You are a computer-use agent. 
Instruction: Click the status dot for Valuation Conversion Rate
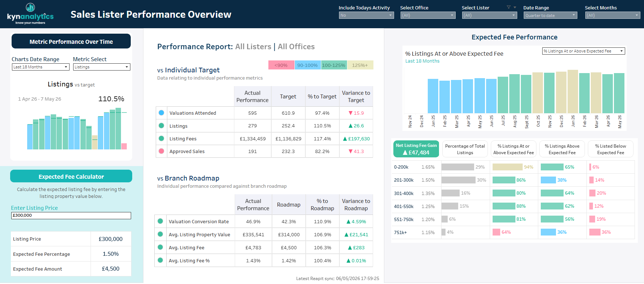click(x=160, y=221)
